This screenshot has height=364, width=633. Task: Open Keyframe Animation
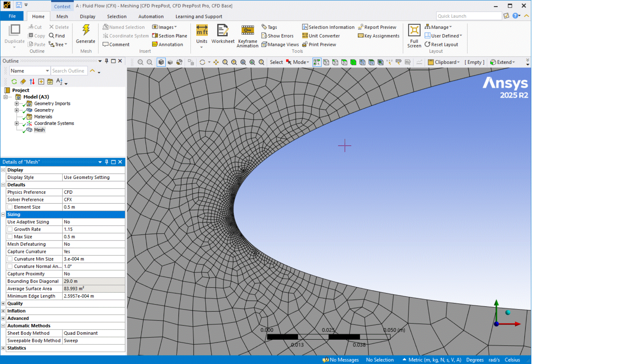pos(247,36)
